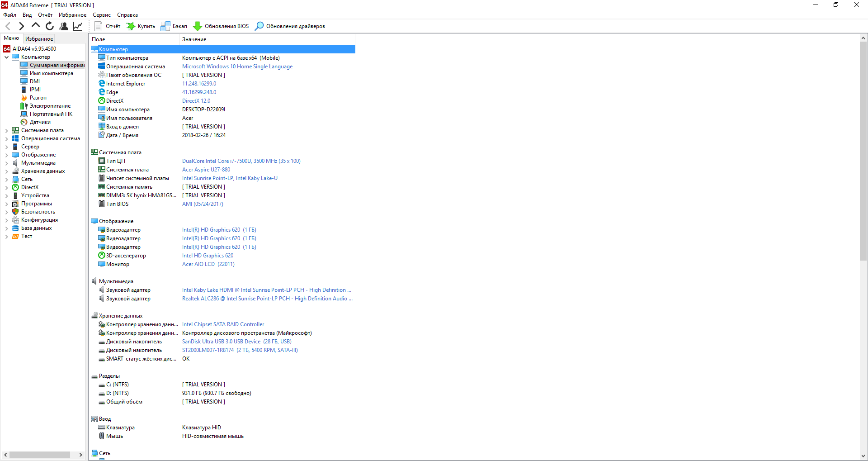Click the Тест tree icon

tap(15, 236)
